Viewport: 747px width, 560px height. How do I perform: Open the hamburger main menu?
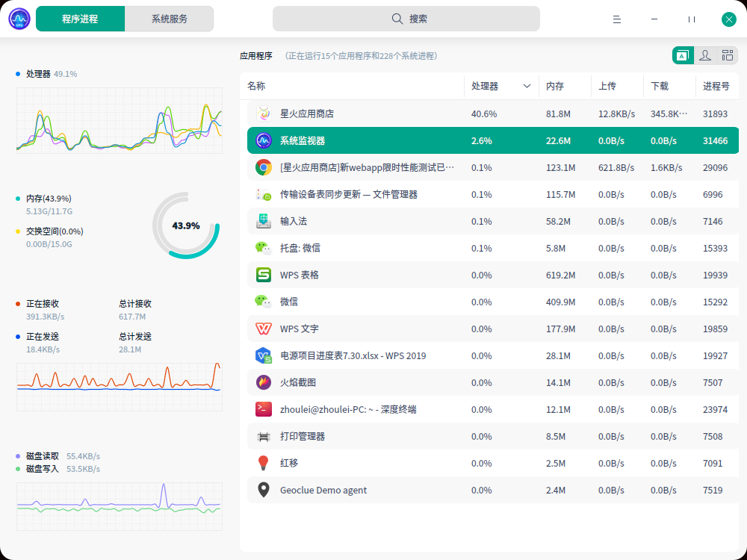[617, 19]
